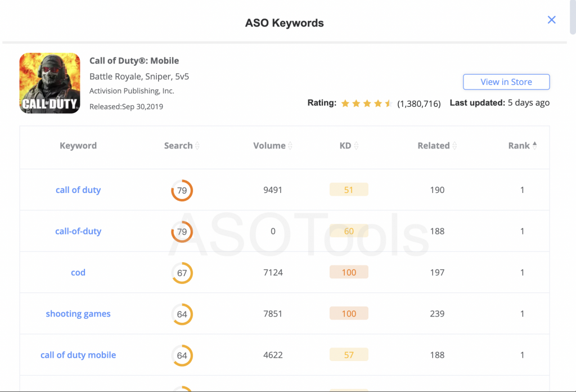576x392 pixels.
Task: Click KD badge 100 in 'cod' row
Action: pyautogui.click(x=349, y=272)
